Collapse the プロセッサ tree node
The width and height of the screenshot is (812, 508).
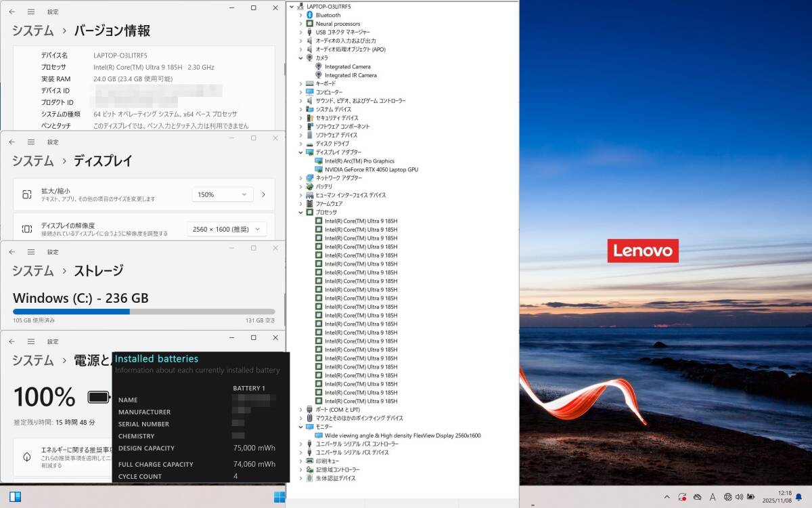[x=301, y=212]
